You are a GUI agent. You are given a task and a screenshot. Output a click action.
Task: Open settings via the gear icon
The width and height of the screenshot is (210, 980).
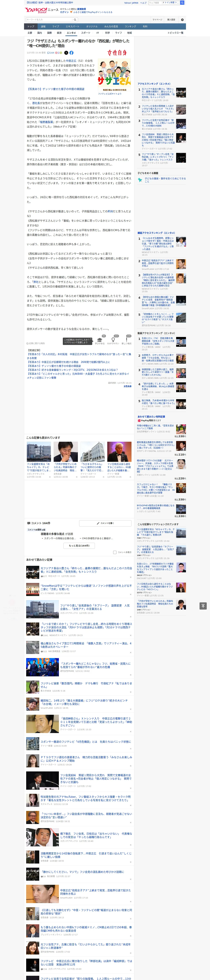182,20
